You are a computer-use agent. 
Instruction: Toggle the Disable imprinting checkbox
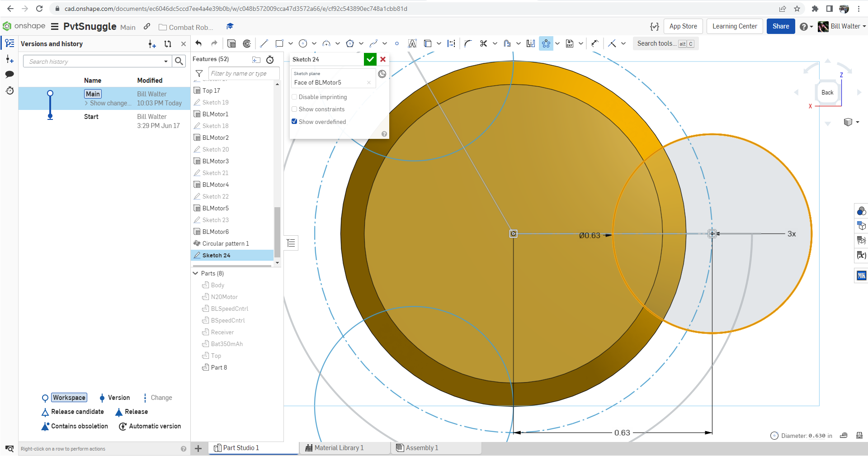point(294,97)
